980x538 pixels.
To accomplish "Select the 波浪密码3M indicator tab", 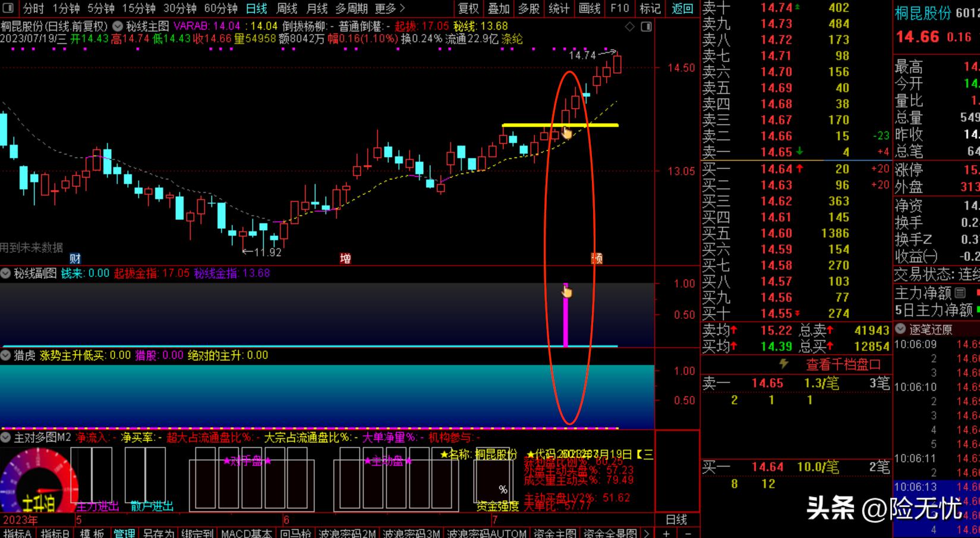I will (x=411, y=533).
